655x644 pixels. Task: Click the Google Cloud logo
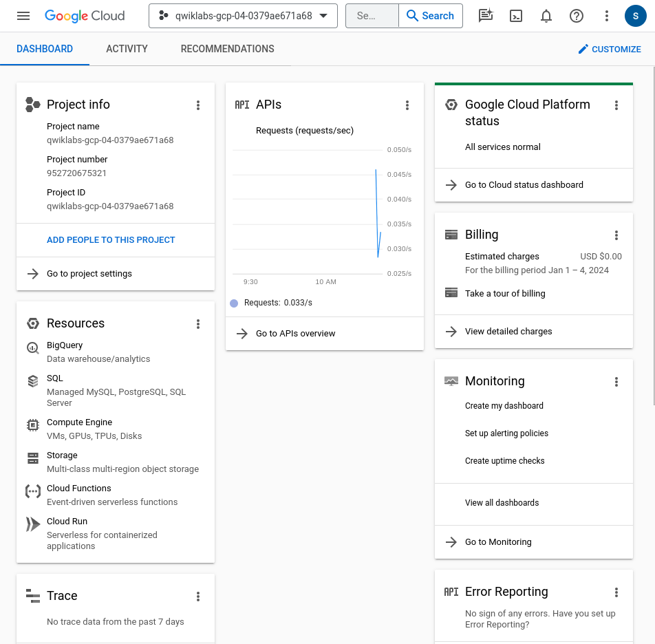85,16
